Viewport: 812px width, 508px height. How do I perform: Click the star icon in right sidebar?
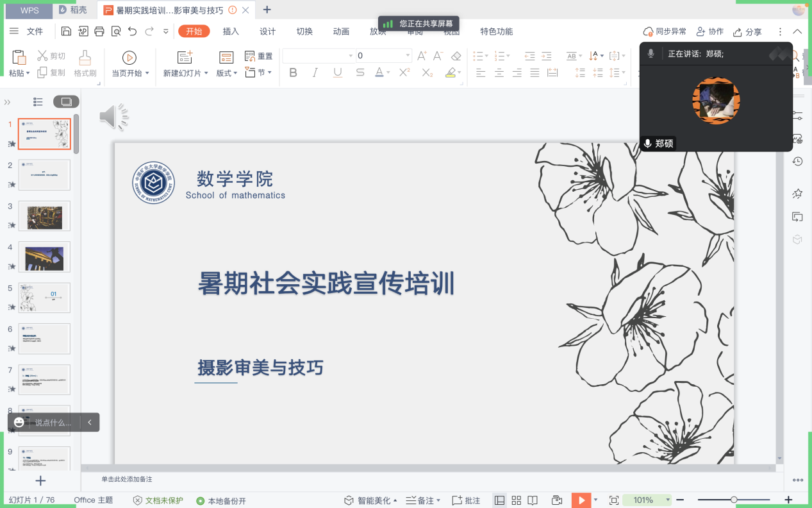coord(797,193)
